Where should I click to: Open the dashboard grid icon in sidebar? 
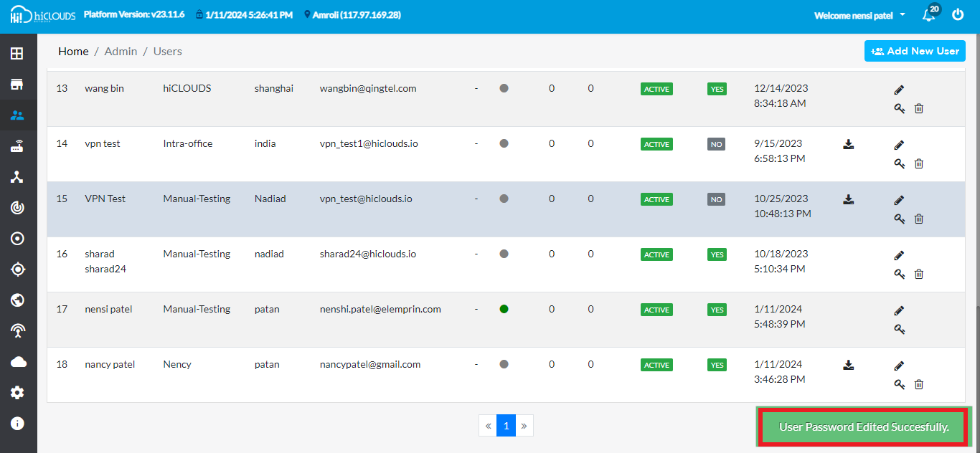pos(17,54)
